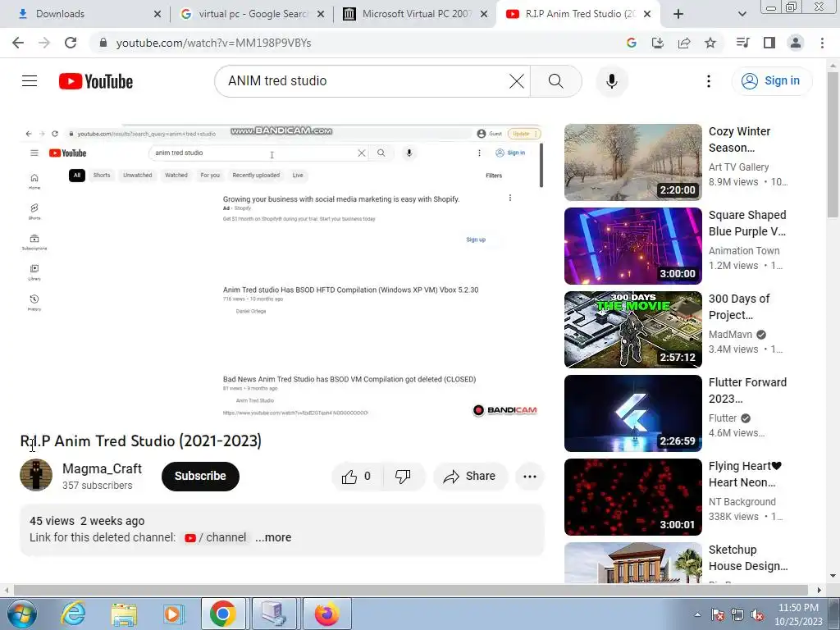The image size is (840, 630).
Task: Open YouTube settings three-dot menu
Action: coord(708,81)
